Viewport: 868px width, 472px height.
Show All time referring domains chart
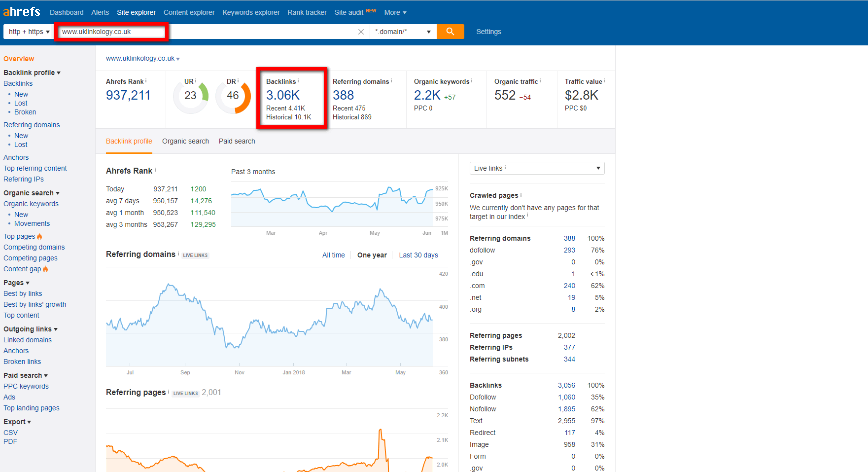click(334, 255)
